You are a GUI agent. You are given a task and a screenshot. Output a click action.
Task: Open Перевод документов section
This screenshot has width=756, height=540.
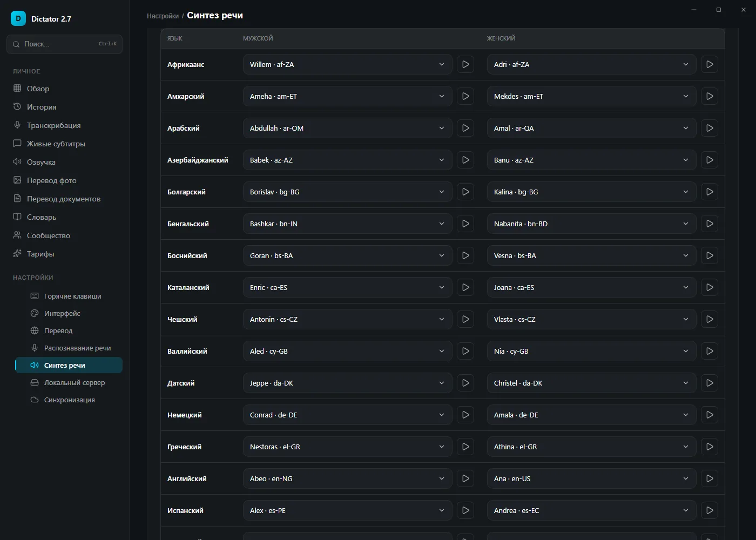(x=64, y=199)
